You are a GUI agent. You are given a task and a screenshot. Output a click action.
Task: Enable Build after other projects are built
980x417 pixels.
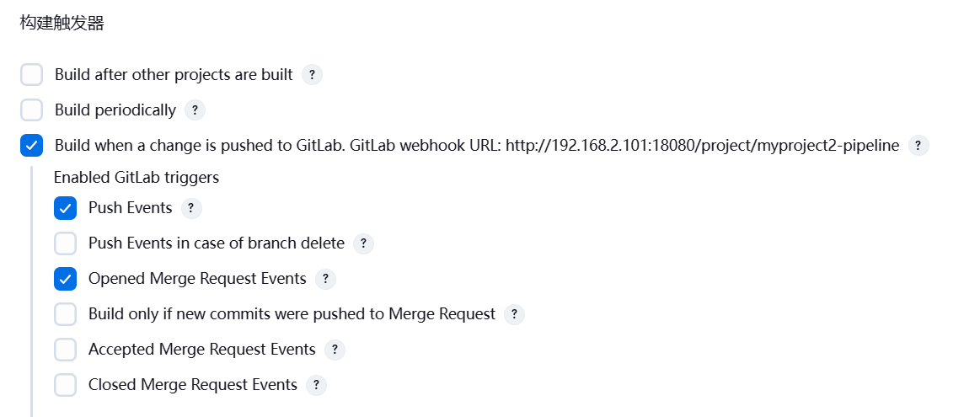32,75
